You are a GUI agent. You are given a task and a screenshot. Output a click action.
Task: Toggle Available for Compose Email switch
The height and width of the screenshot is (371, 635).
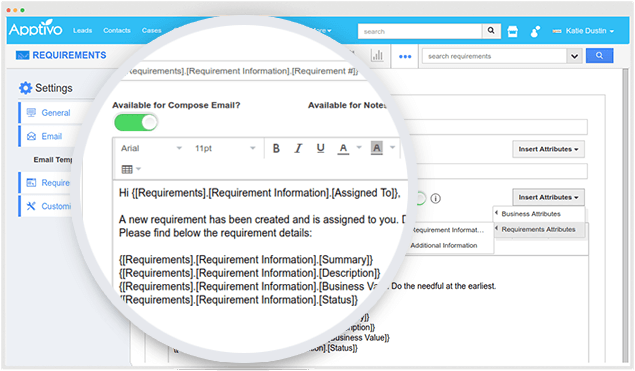(x=136, y=122)
